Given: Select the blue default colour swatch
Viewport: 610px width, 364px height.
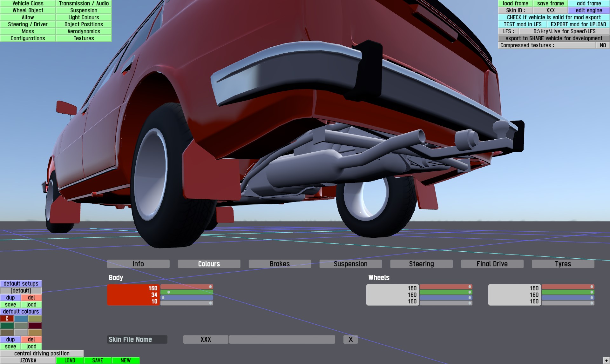Looking at the screenshot, I should pyautogui.click(x=21, y=319).
